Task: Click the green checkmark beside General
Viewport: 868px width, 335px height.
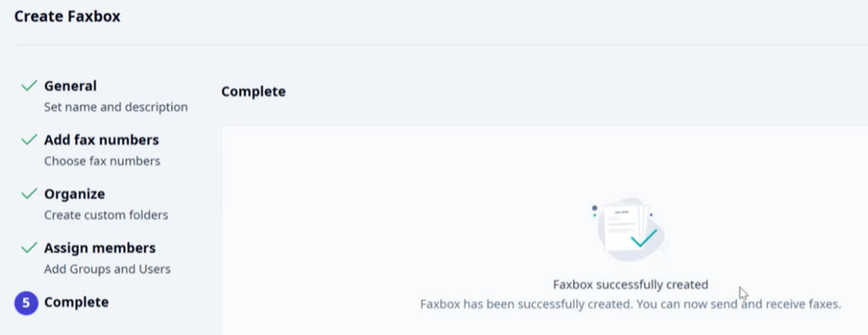Action: (x=29, y=86)
